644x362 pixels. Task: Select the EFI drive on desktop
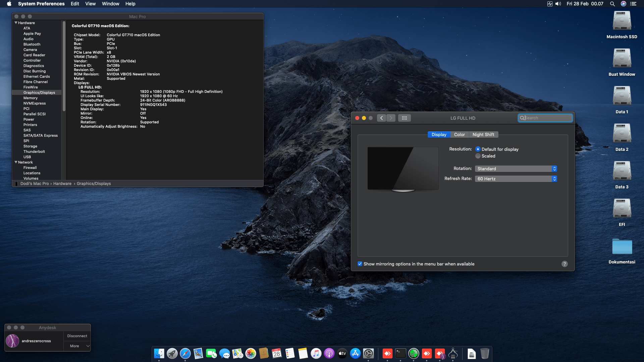[622, 208]
